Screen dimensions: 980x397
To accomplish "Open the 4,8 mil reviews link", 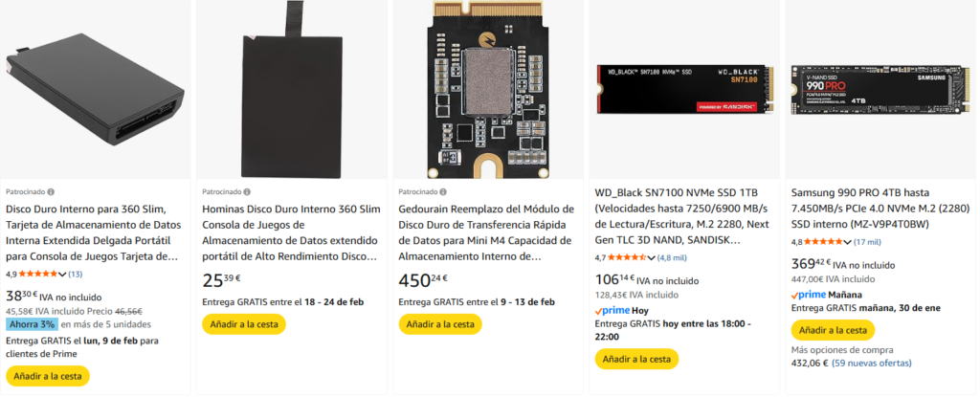I will click(x=673, y=257).
